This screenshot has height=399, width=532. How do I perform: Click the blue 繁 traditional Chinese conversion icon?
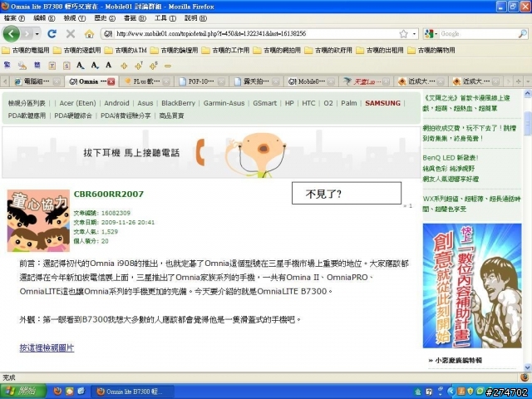[7, 65]
